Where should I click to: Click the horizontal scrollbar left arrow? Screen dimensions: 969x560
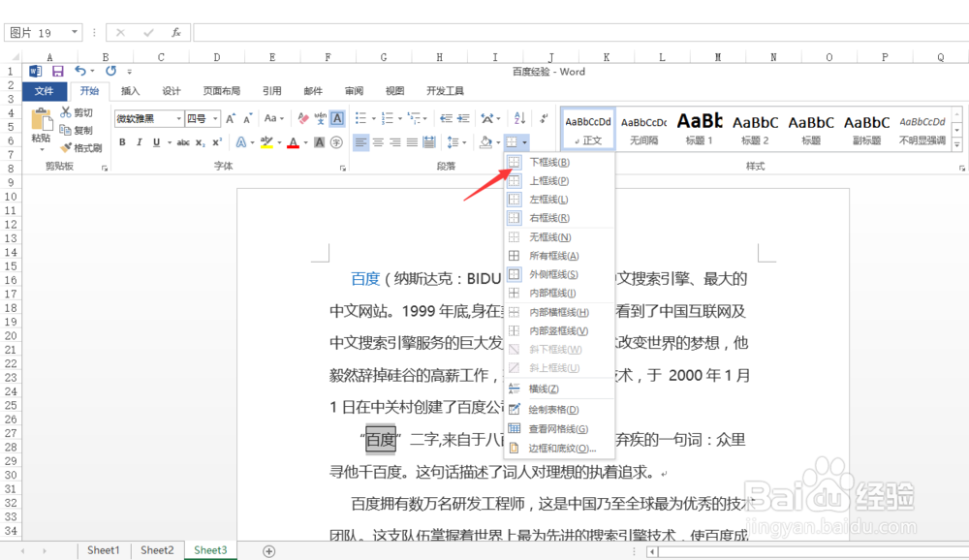point(652,551)
